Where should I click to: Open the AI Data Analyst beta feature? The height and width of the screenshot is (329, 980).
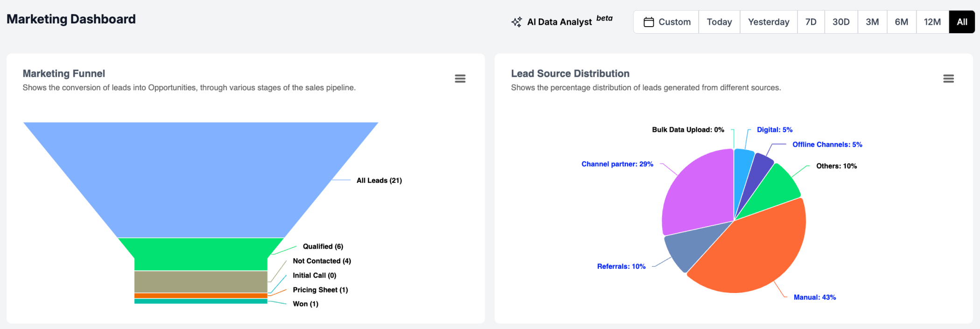tap(562, 21)
